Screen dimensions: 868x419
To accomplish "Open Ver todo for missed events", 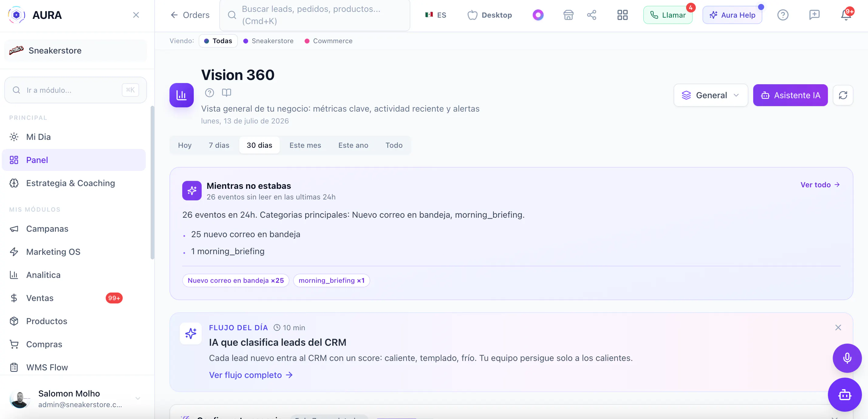I will click(820, 185).
